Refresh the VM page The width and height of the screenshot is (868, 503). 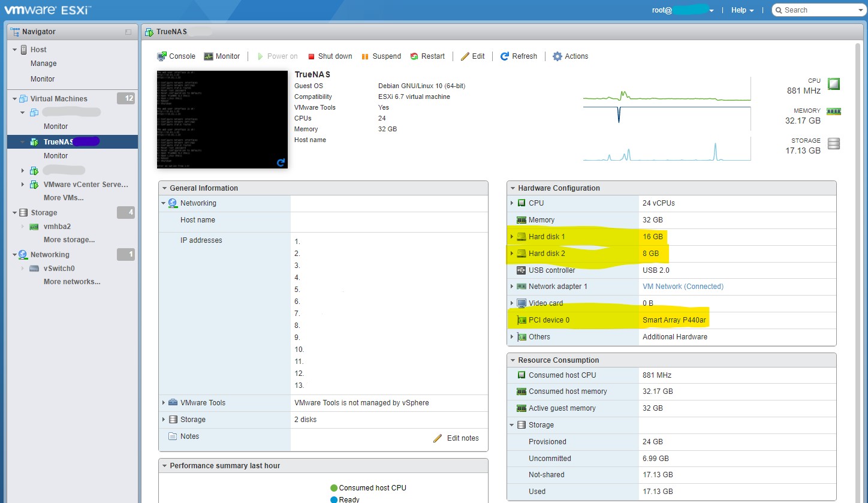(x=519, y=56)
